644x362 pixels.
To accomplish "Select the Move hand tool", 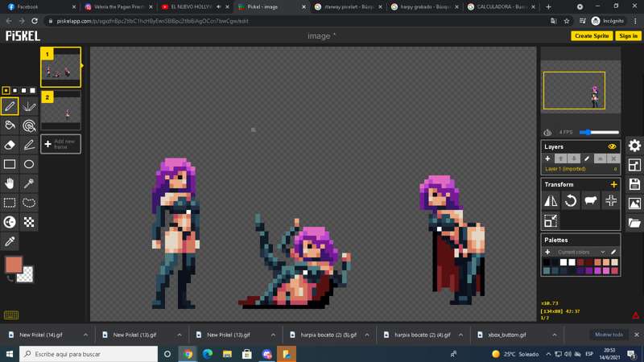I will [10, 183].
